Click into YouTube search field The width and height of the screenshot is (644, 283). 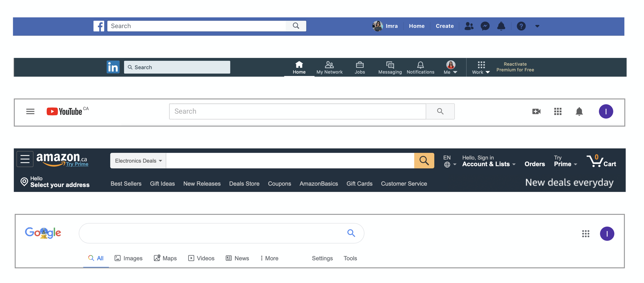coord(297,111)
